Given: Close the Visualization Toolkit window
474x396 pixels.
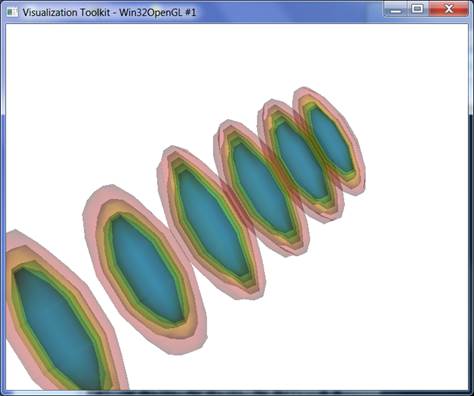Looking at the screenshot, I should (448, 9).
